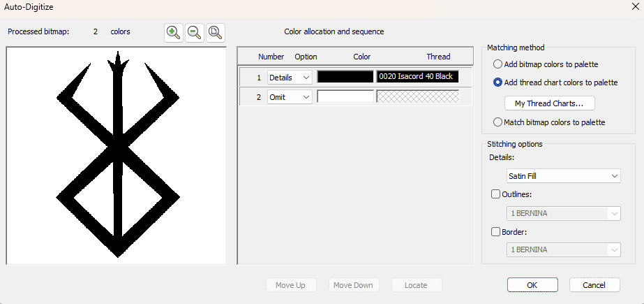This screenshot has height=304, width=644.
Task: Open the Omit option dropdown for color 2
Action: pos(290,97)
